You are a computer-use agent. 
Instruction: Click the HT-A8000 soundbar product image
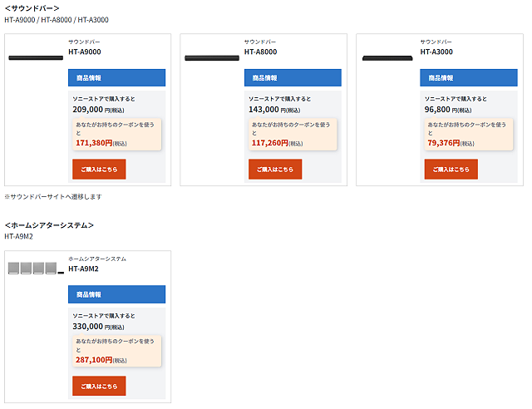211,57
